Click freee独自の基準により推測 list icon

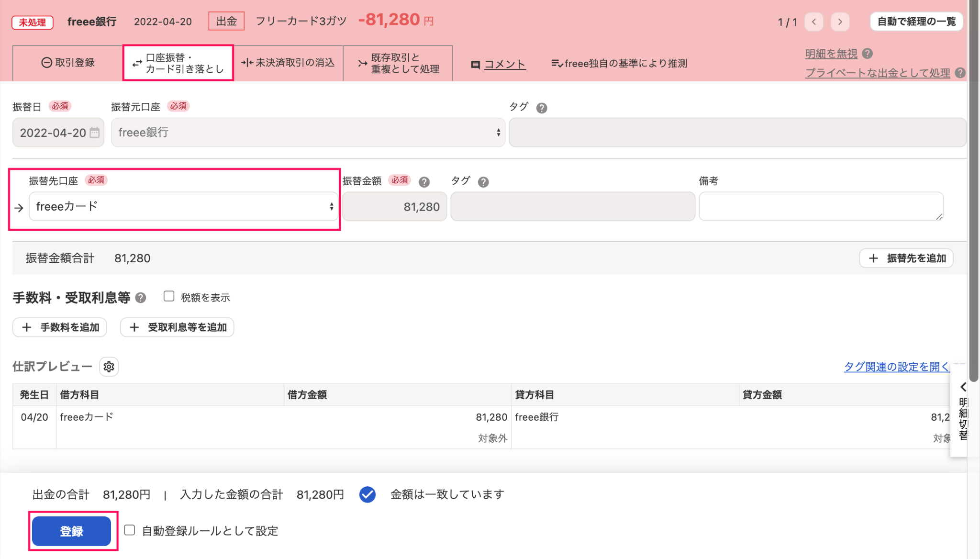click(x=557, y=63)
